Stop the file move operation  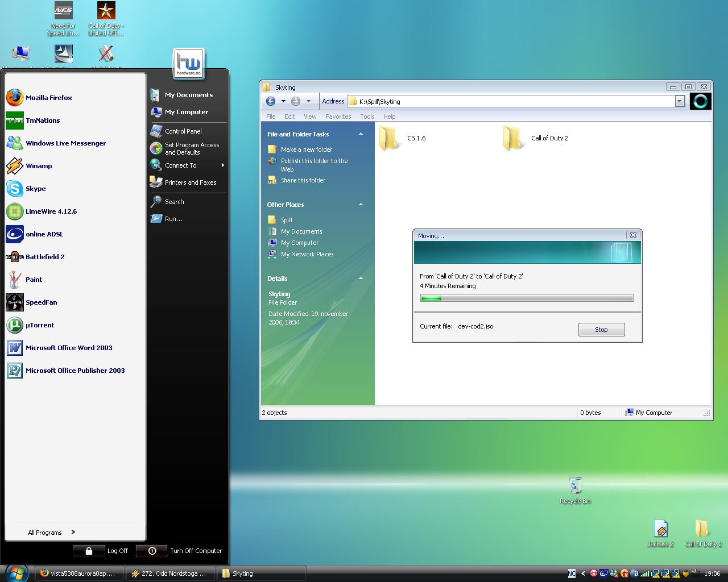[601, 330]
